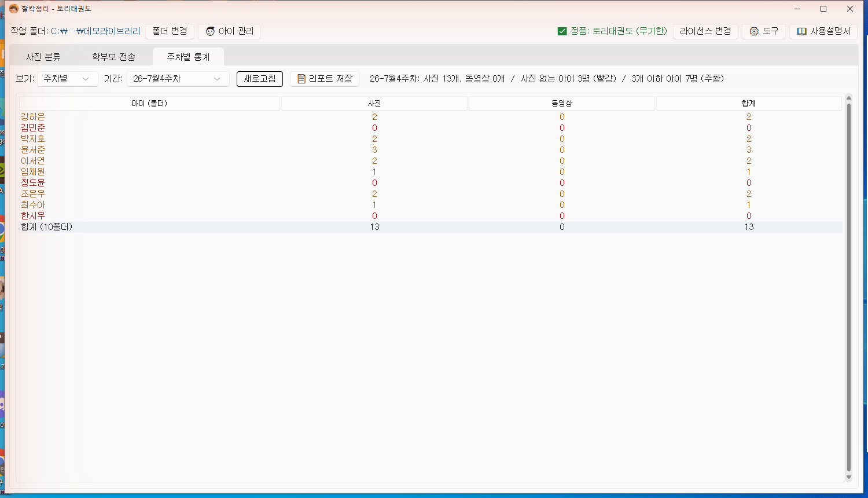Sort by the 아이 (폴더) column header
Image resolution: width=868 pixels, height=498 pixels.
point(149,104)
